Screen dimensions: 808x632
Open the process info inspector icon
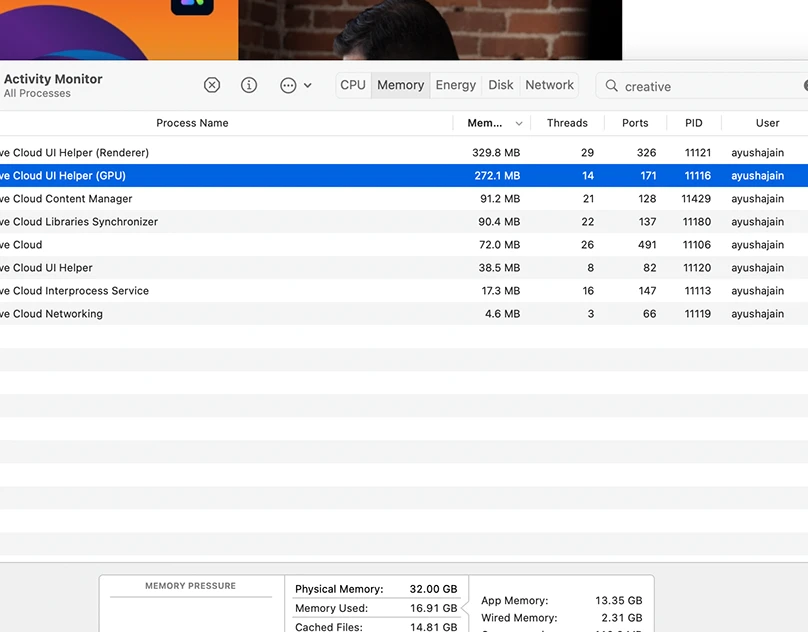(249, 86)
